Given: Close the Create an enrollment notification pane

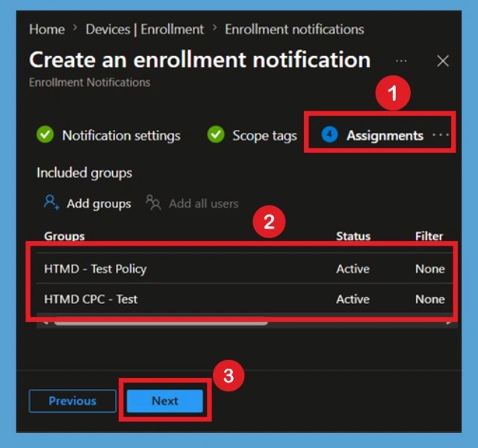Looking at the screenshot, I should point(443,60).
